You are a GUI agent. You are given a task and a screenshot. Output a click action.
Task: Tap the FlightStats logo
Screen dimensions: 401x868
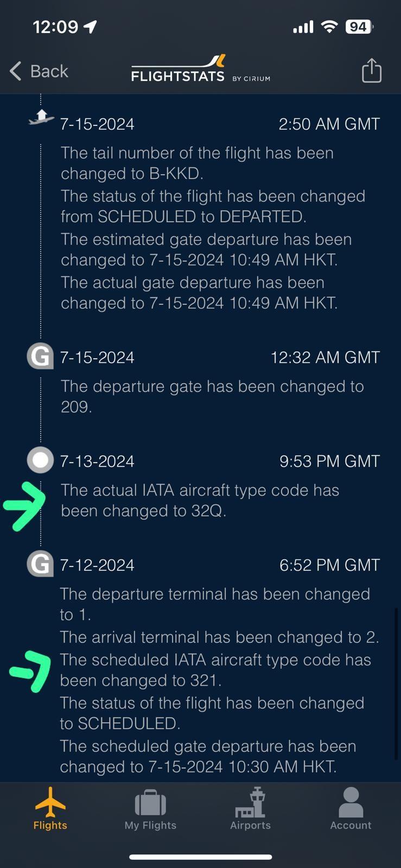200,69
